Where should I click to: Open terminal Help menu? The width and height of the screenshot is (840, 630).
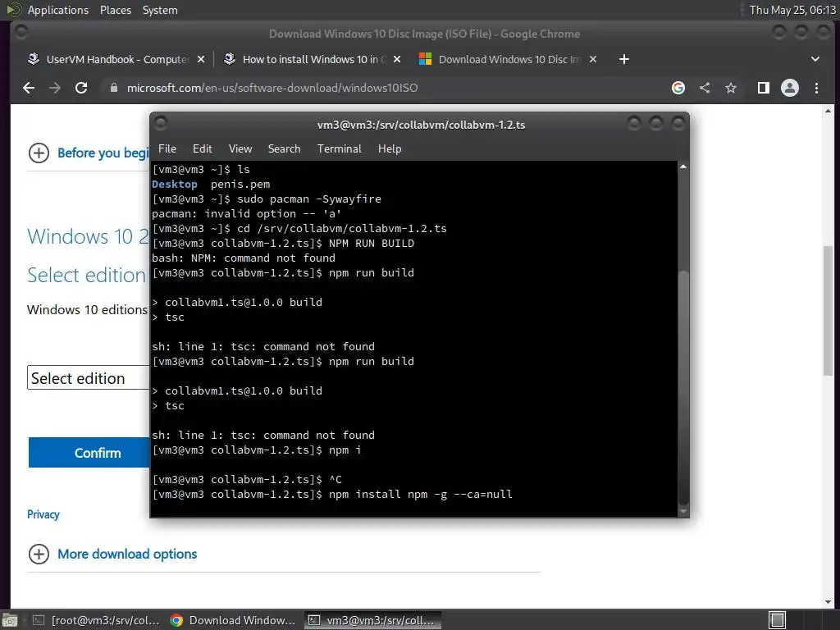coord(390,148)
